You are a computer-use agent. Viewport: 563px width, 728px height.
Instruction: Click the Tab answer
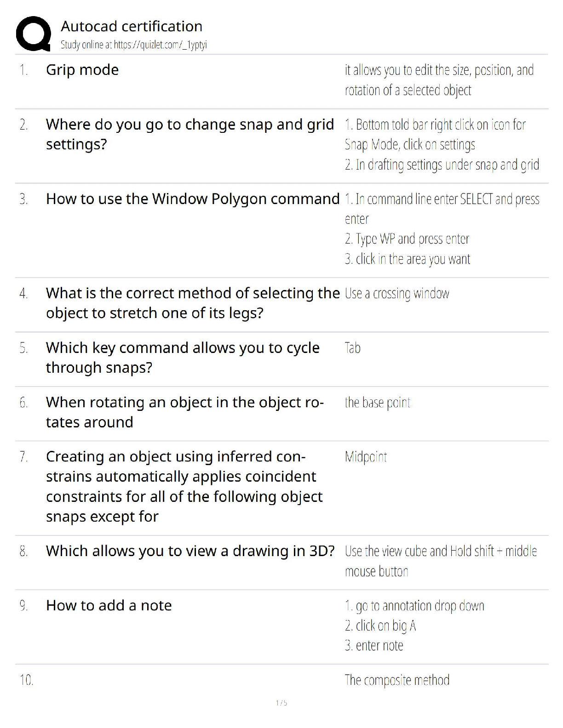coord(353,348)
